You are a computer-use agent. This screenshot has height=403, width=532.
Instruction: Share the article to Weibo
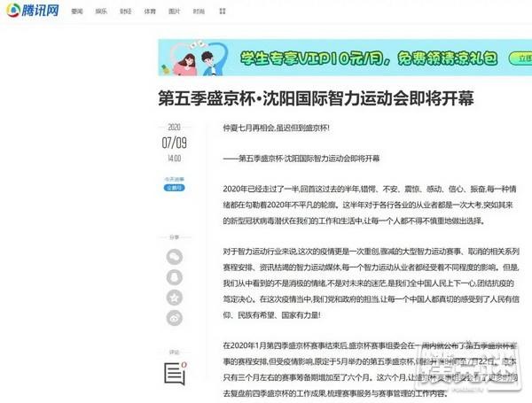coord(174,317)
